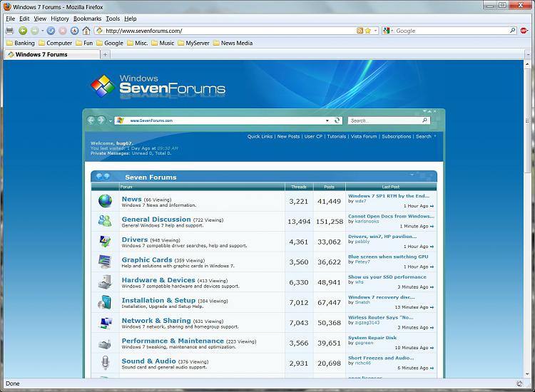Image resolution: width=535 pixels, height=392 pixels.
Task: Click the Windows SevenForums logo
Action: point(158,87)
